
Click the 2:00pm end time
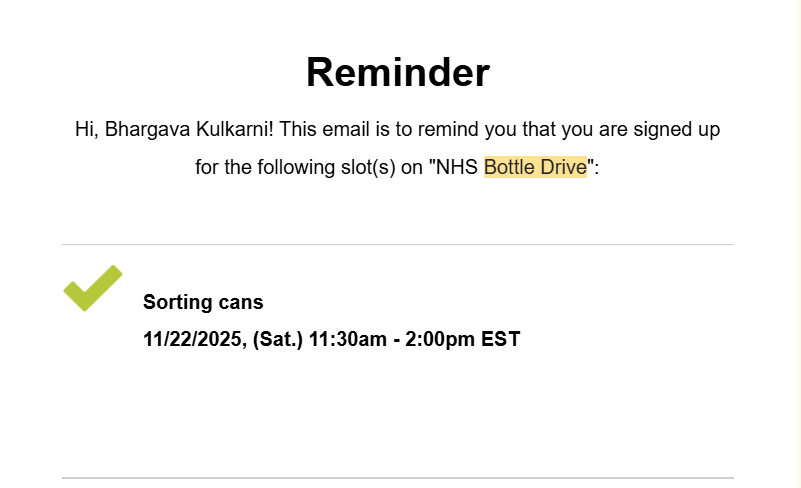point(440,339)
